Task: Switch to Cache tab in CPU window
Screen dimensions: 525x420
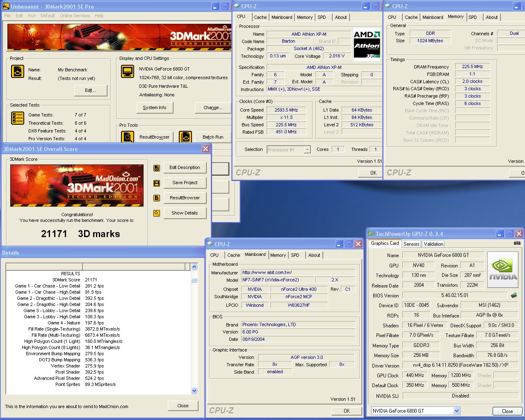Action: [x=260, y=17]
